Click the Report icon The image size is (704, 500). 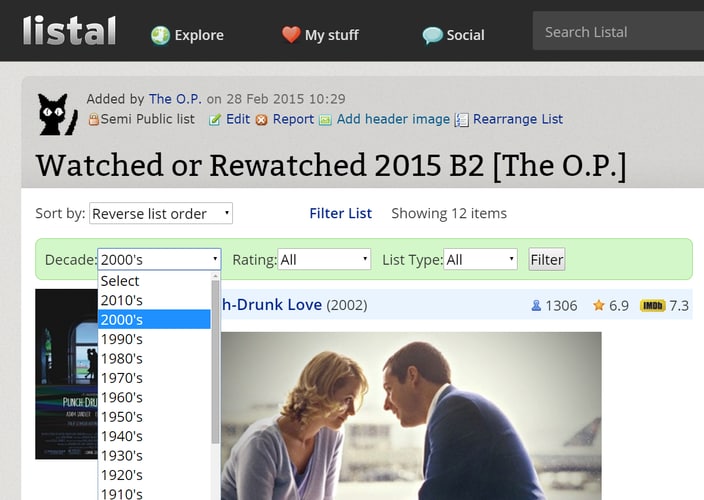[261, 120]
